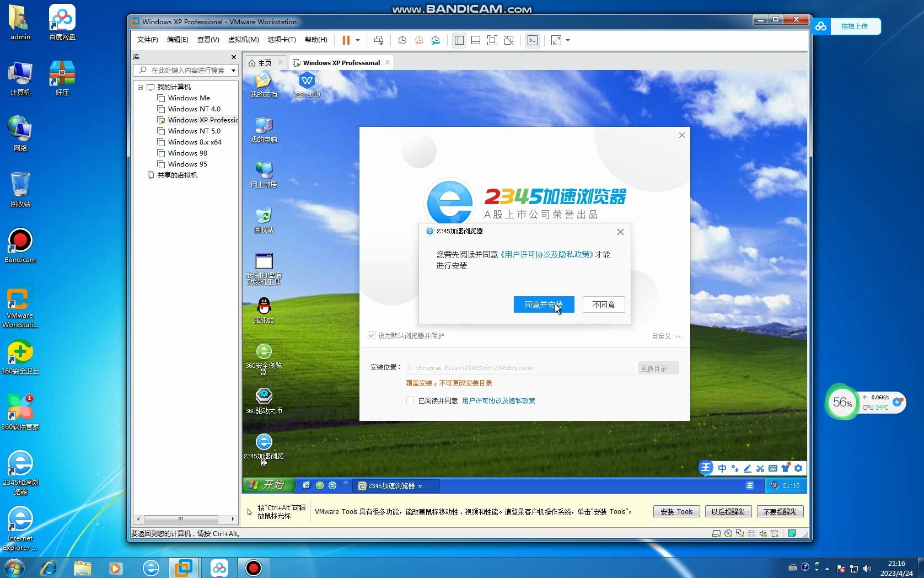Click the Bandicam record taskbar icon

tap(253, 568)
